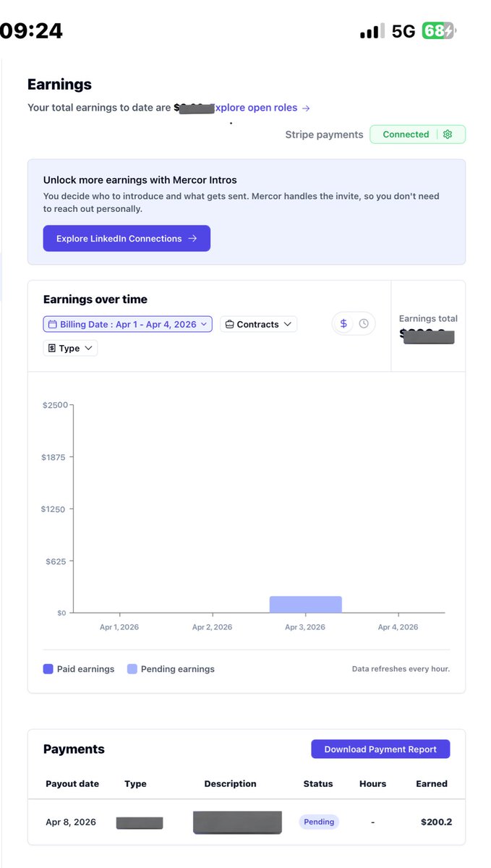Image resolution: width=491 pixels, height=868 pixels.
Task: Click the Apr 1, 2026 axis label
Action: point(119,627)
